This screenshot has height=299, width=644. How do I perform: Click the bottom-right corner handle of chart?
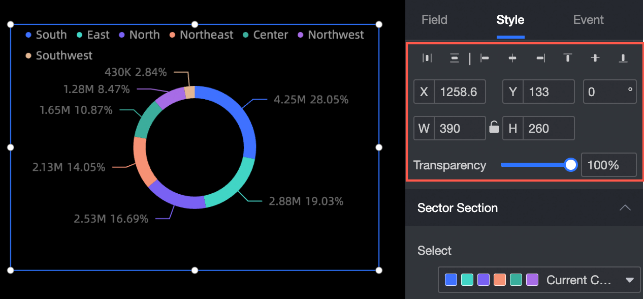pos(379,270)
